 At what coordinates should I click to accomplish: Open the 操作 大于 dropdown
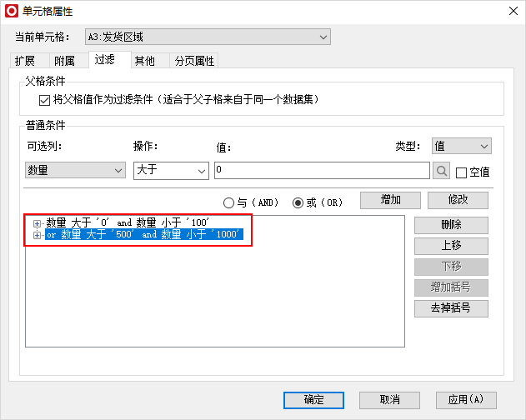pos(171,170)
